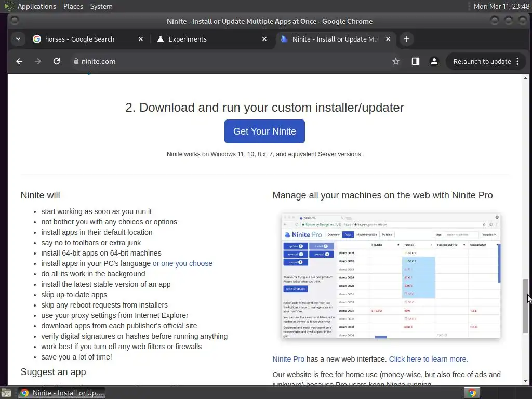
Task: Bookmark this page with the star icon
Action: [x=395, y=61]
